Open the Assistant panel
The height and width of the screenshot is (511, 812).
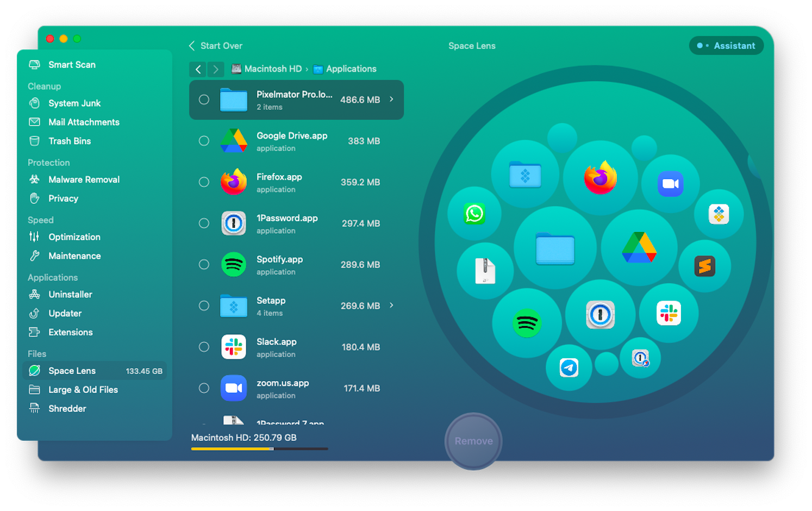click(726, 46)
